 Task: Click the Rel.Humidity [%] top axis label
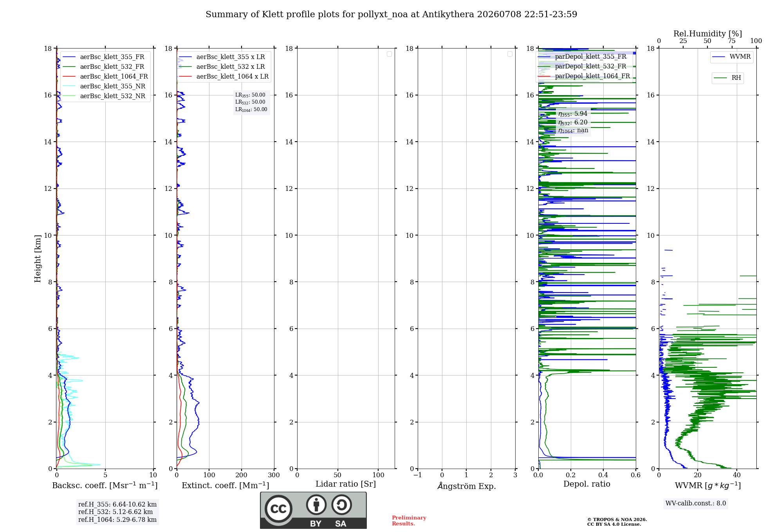707,34
